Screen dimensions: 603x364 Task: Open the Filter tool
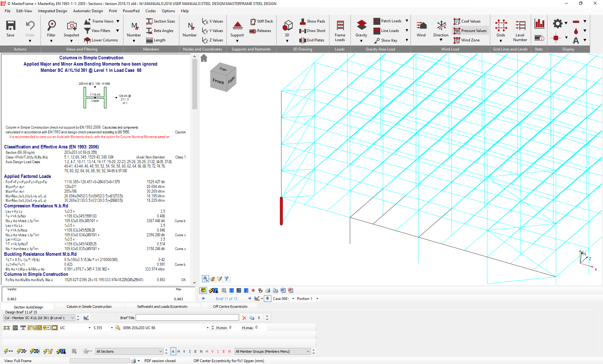(51, 25)
